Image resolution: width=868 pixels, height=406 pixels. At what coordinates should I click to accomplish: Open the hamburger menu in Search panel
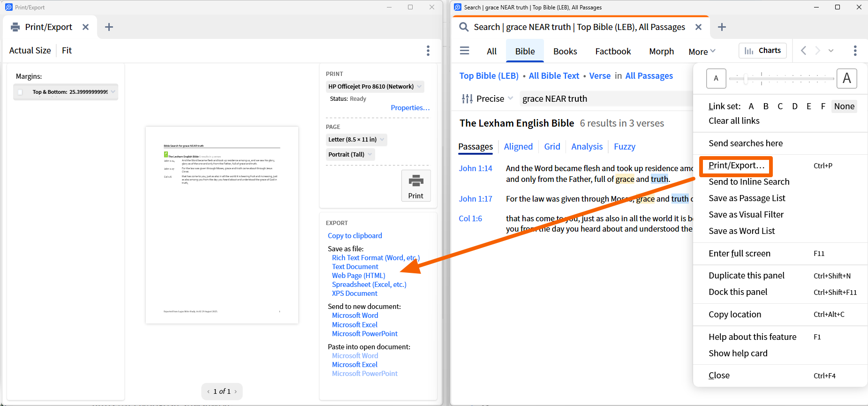coord(465,51)
